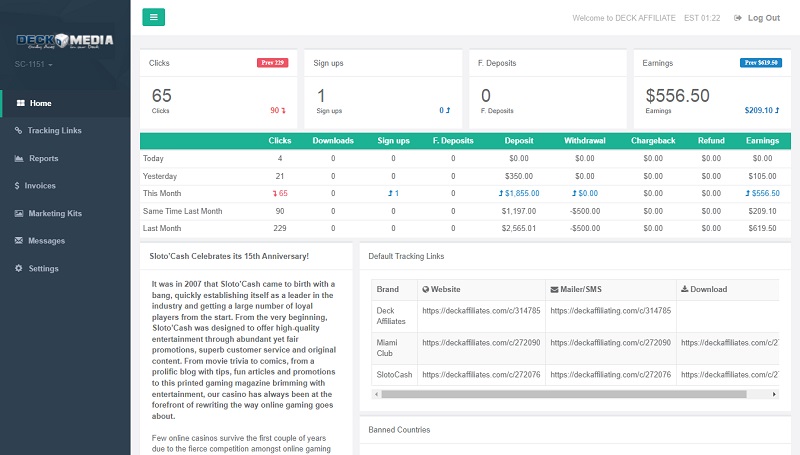Click the Home grid icon
This screenshot has width=800, height=455.
pyautogui.click(x=20, y=103)
